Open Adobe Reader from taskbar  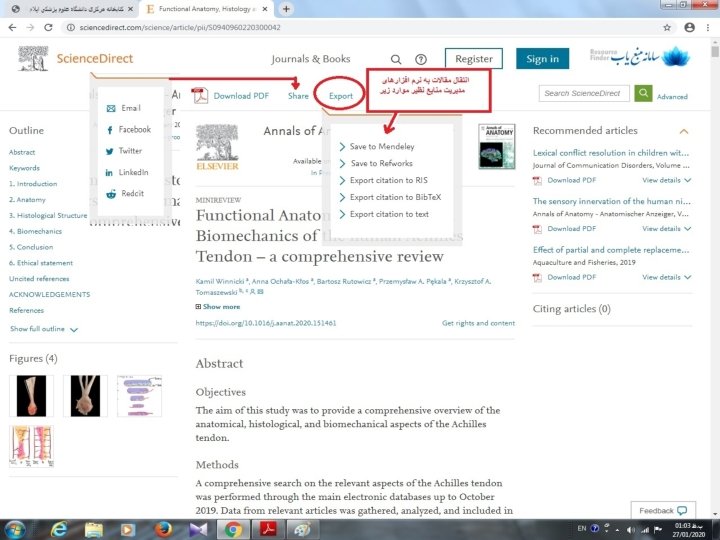[x=268, y=530]
